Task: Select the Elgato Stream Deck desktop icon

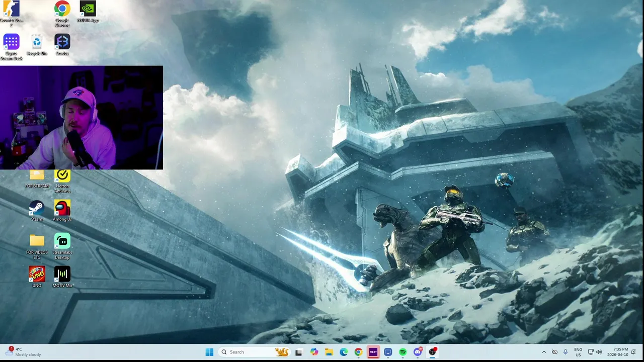Action: pyautogui.click(x=11, y=47)
